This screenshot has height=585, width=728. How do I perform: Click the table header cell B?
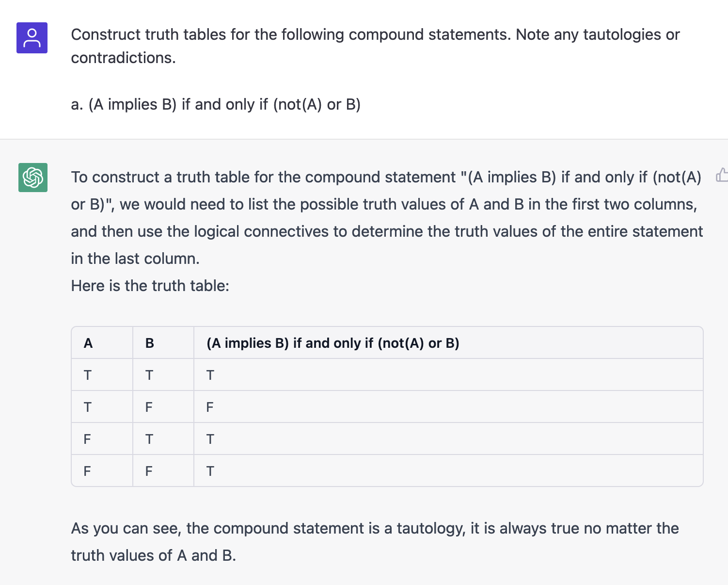[150, 343]
